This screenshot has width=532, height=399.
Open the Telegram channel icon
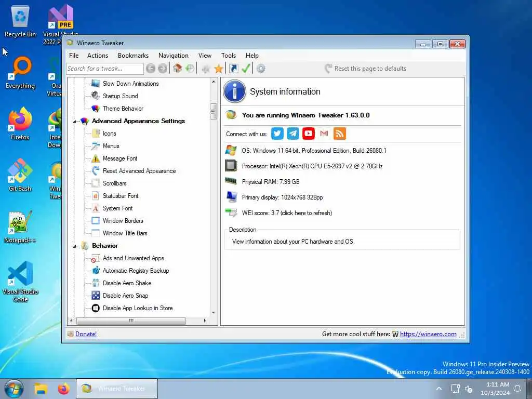293,134
